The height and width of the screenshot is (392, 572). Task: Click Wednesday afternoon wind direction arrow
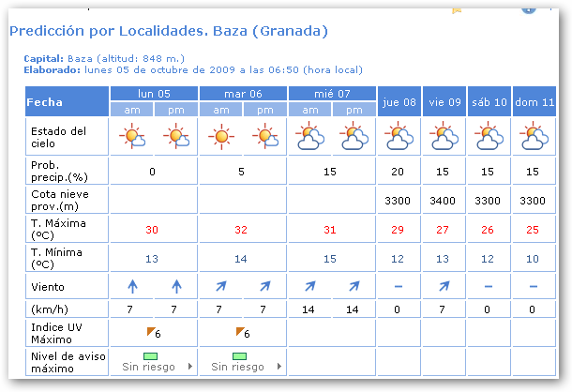pyautogui.click(x=354, y=285)
